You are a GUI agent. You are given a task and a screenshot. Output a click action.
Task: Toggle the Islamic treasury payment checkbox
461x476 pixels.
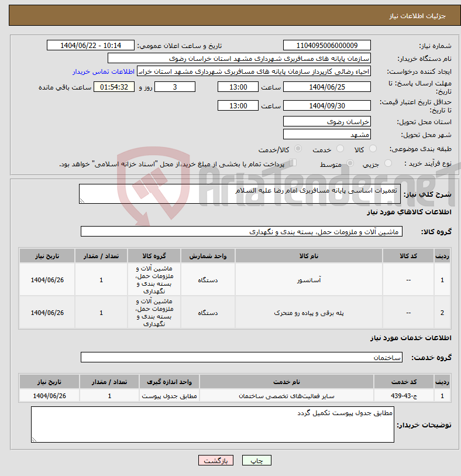tap(293, 163)
